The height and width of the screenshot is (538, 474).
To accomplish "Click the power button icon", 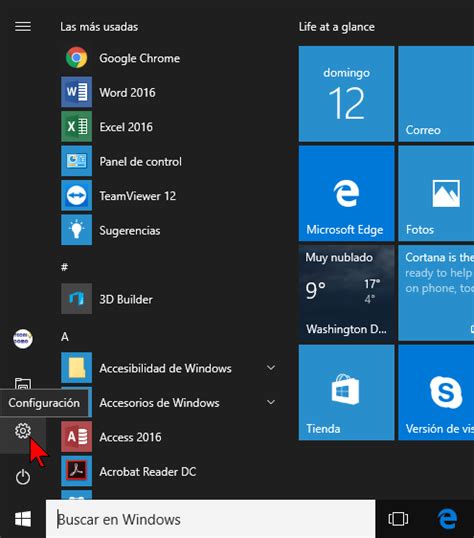I will click(x=23, y=477).
